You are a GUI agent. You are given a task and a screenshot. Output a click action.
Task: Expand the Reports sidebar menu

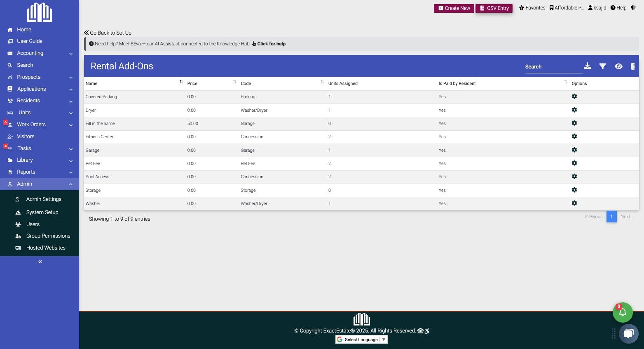pyautogui.click(x=40, y=172)
